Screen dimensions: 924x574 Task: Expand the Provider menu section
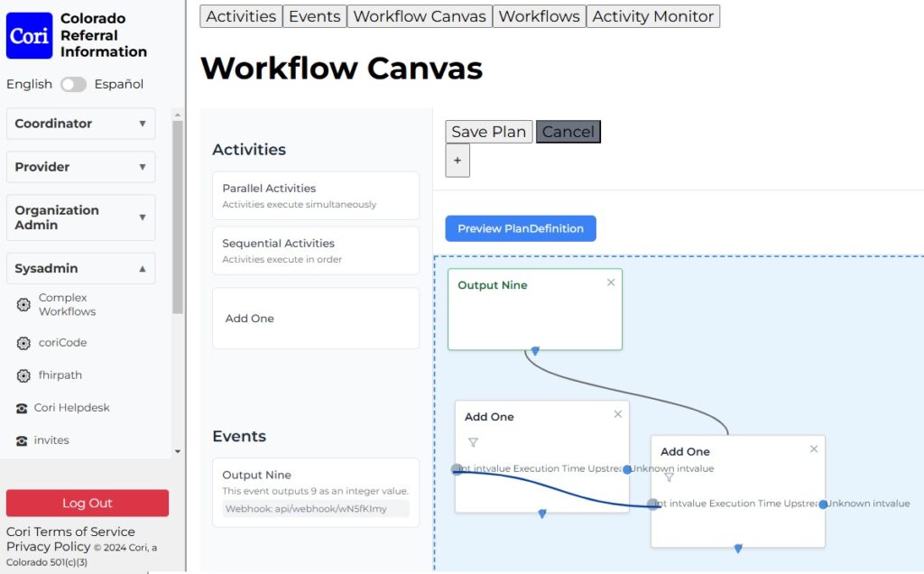pos(80,167)
